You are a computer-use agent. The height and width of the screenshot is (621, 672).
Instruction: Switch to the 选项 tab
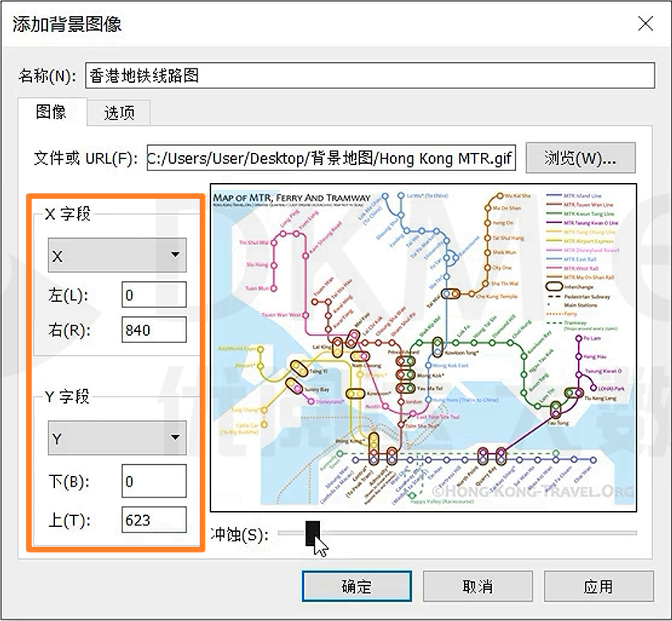click(119, 113)
